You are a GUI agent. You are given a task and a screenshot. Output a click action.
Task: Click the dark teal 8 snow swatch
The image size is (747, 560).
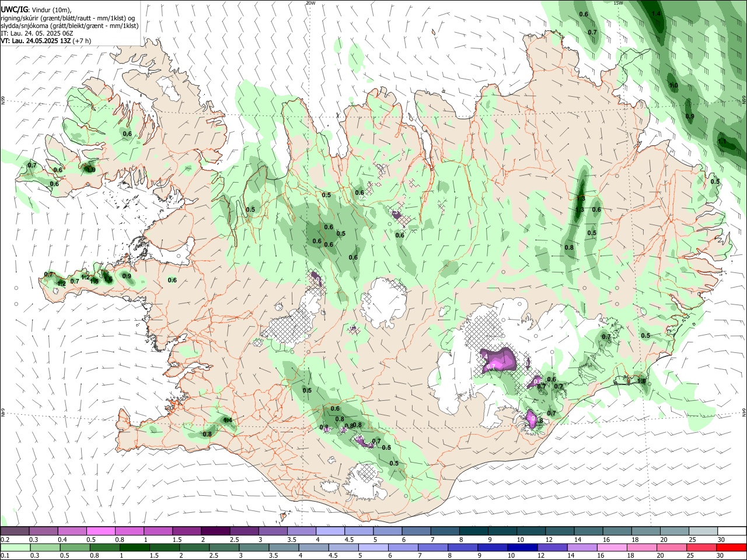pyautogui.click(x=473, y=531)
